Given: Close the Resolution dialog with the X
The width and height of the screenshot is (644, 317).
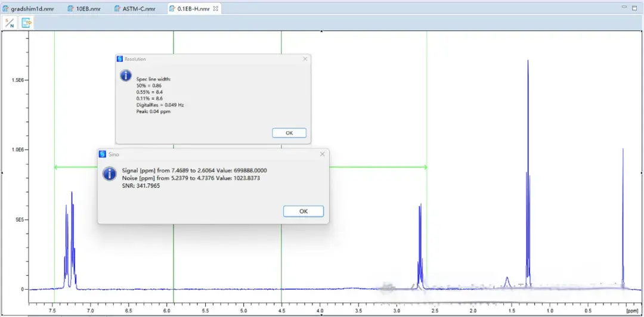Looking at the screenshot, I should (305, 59).
